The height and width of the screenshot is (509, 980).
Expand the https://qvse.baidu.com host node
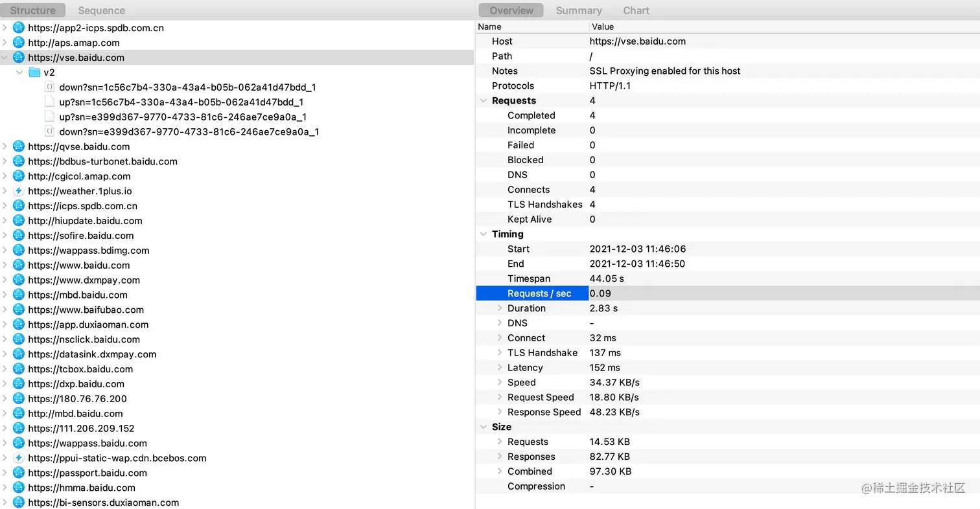(x=5, y=146)
